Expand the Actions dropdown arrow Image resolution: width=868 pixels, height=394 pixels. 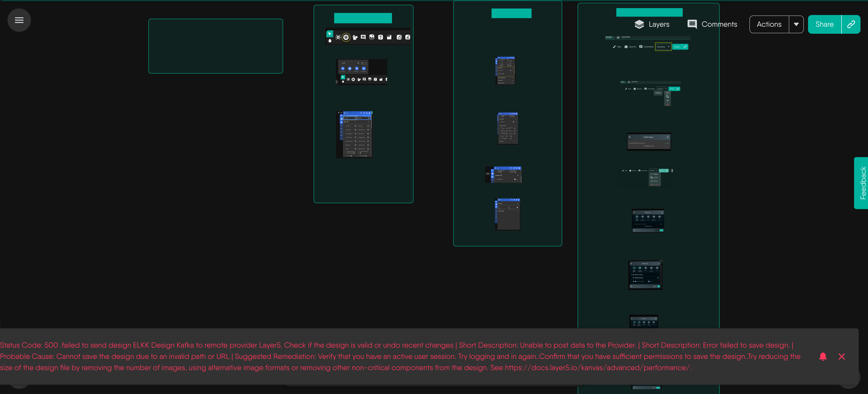pos(796,24)
